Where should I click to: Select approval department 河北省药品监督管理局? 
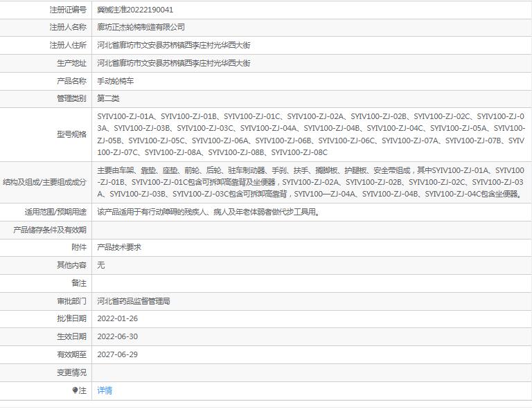point(134,301)
